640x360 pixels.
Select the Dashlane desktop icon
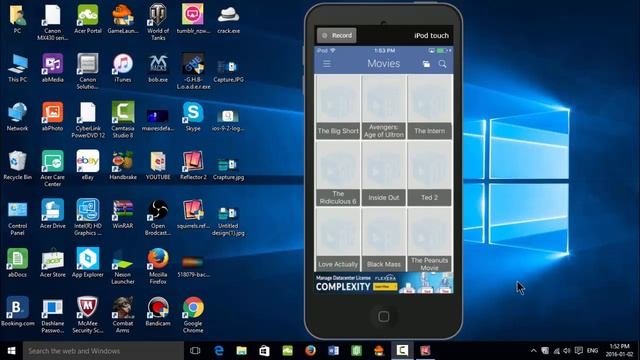pos(52,315)
